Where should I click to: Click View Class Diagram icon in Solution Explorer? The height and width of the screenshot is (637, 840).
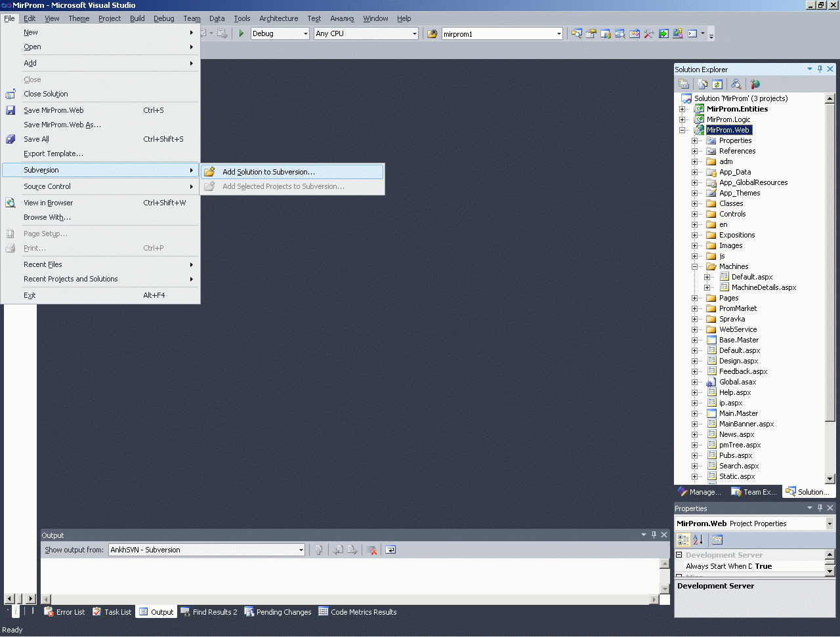pyautogui.click(x=736, y=84)
